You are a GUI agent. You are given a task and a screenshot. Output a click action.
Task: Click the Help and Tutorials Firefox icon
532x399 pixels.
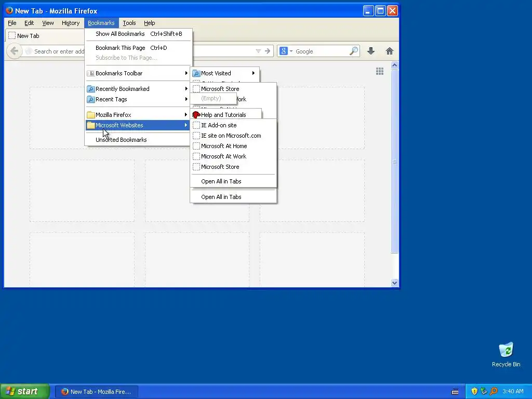196,115
